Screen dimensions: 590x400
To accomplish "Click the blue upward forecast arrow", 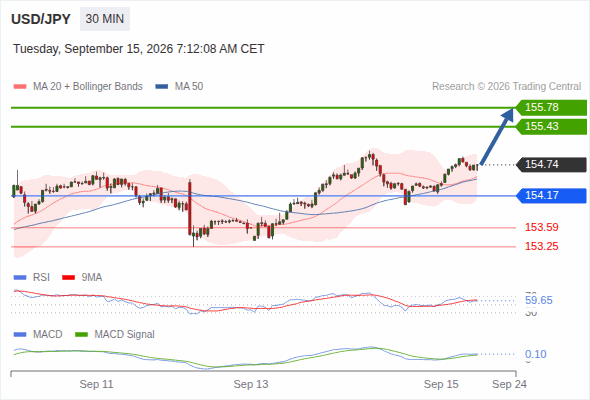I will coord(497,136).
